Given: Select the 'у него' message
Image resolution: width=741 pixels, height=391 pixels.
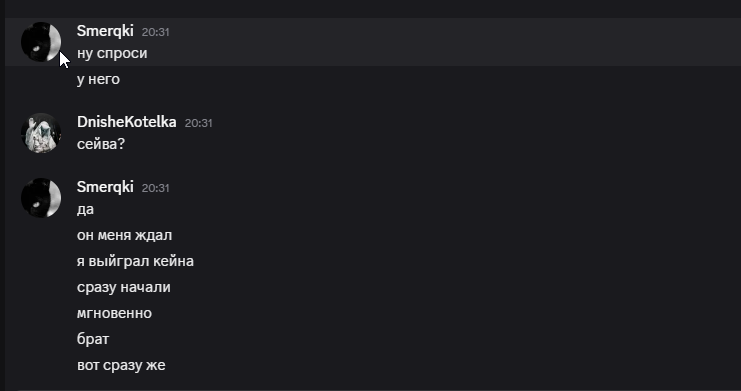Looking at the screenshot, I should pyautogui.click(x=98, y=79).
